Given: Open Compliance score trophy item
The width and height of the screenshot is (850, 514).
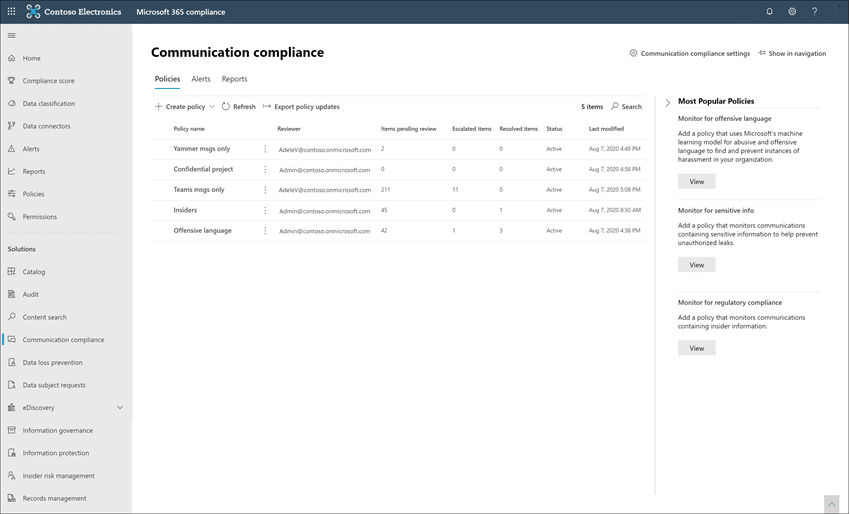Looking at the screenshot, I should [x=48, y=81].
